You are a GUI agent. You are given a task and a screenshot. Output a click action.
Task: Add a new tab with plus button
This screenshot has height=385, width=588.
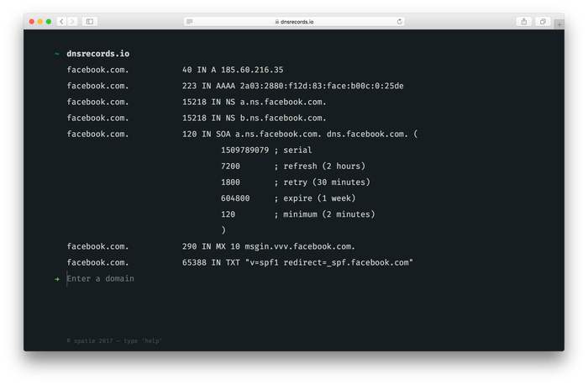(x=559, y=24)
